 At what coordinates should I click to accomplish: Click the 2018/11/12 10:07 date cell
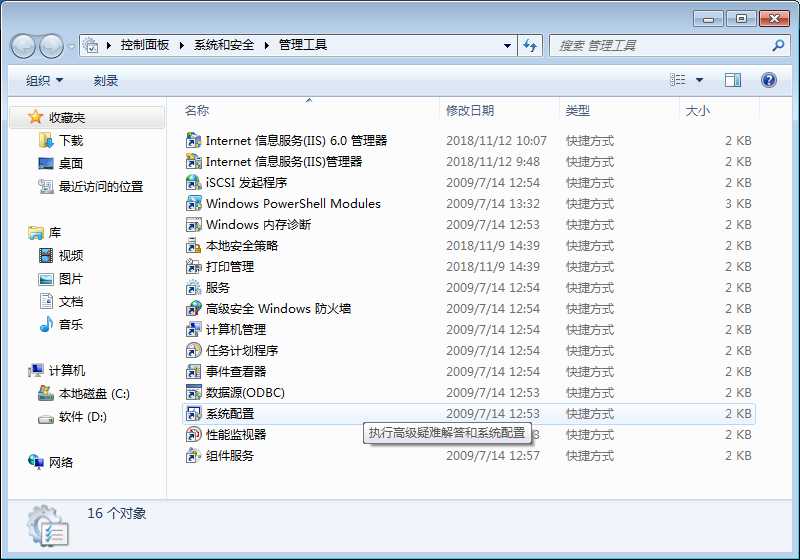pos(496,140)
